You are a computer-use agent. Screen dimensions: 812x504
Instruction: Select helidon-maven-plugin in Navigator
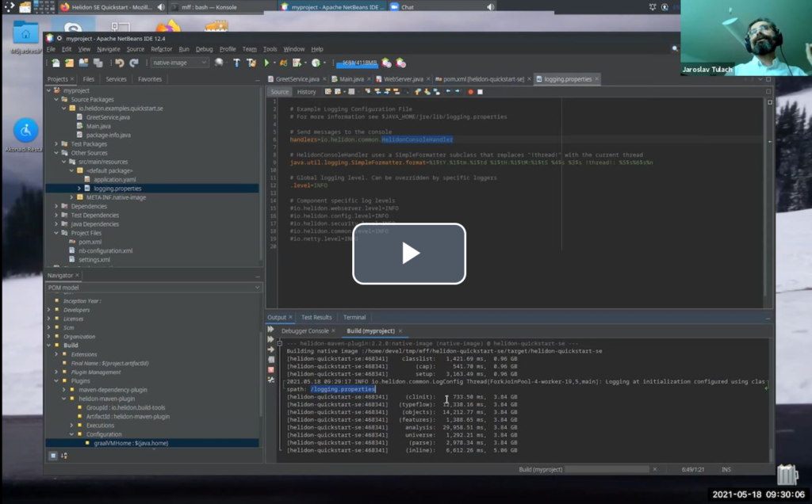[107, 399]
